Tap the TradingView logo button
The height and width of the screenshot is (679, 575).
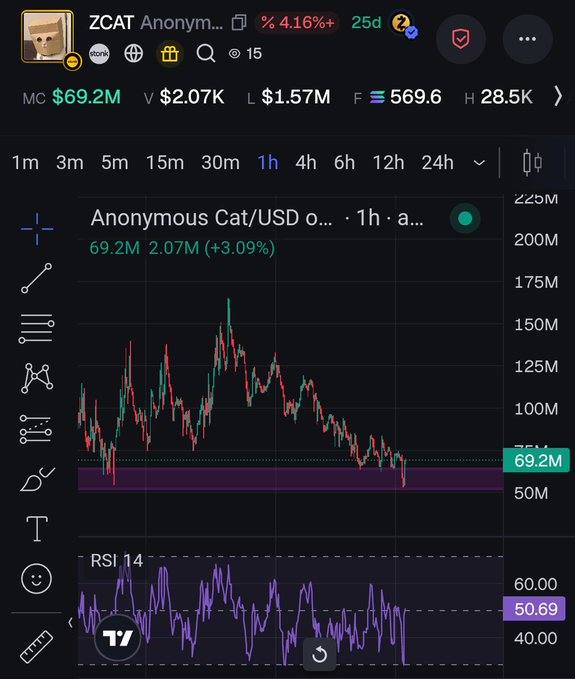coord(117,637)
